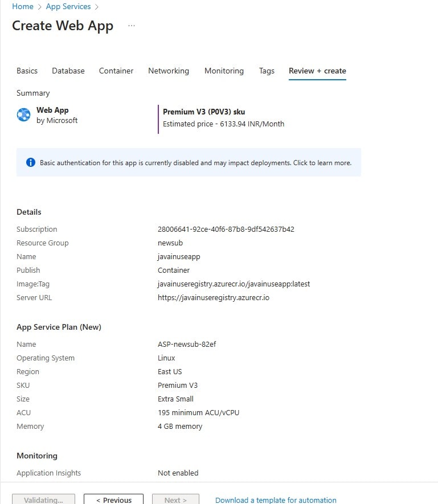This screenshot has height=504, width=438.
Task: Click the by Microsoft publisher text
Action: coord(57,121)
